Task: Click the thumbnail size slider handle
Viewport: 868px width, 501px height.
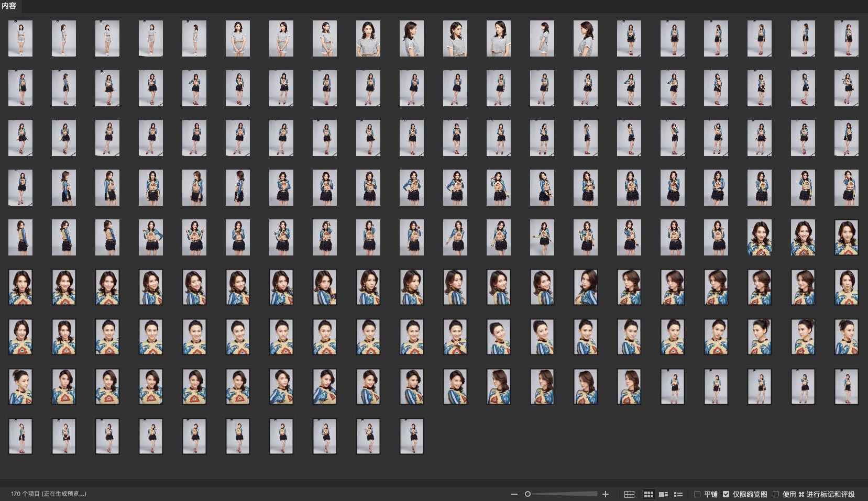Action: (528, 494)
